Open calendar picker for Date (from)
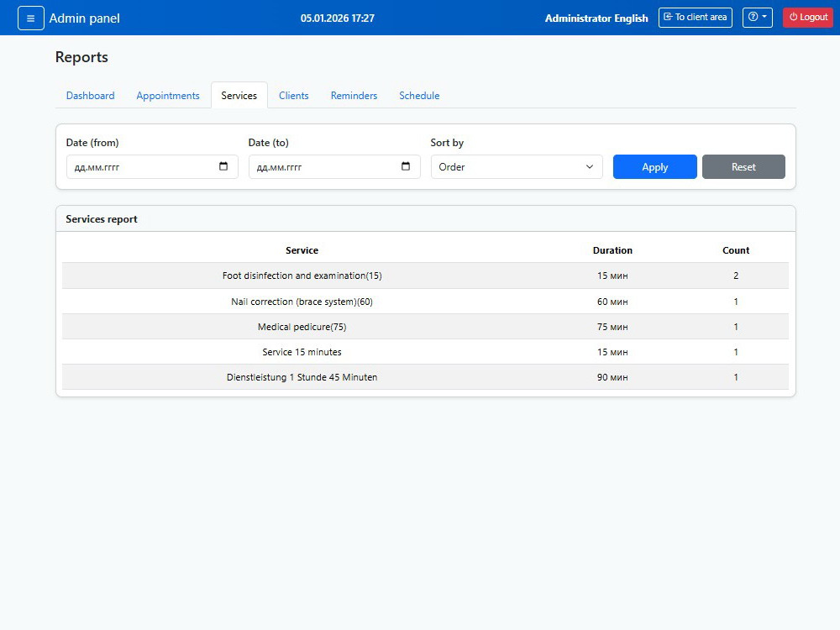Viewport: 840px width, 630px height. click(x=223, y=166)
